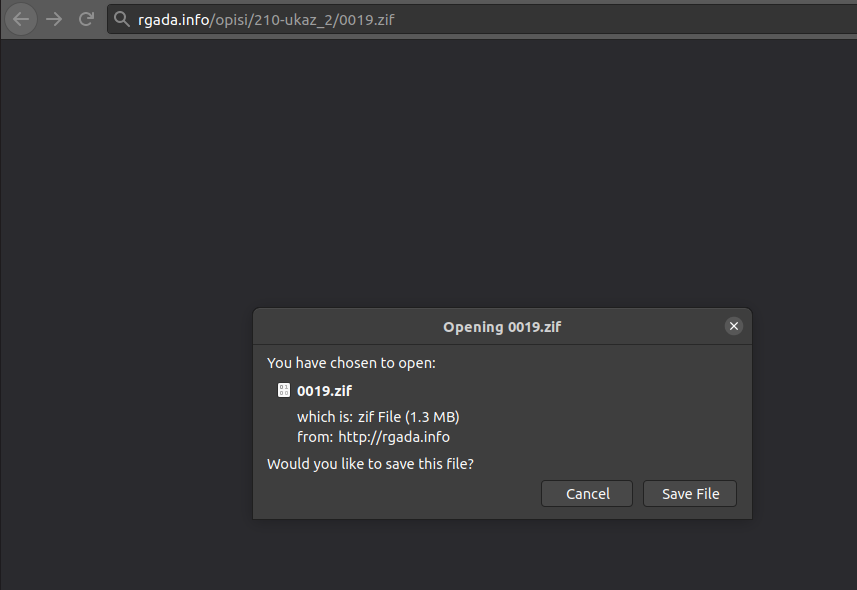Click the Save File button on the right
Screen dimensions: 857x590
tap(689, 493)
